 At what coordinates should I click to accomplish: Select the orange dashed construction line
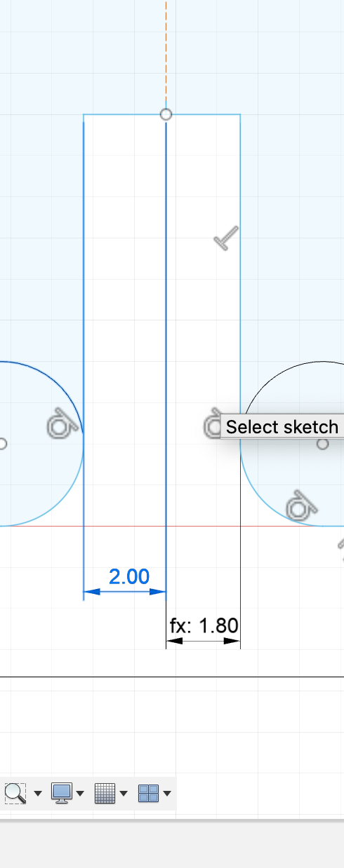[166, 53]
